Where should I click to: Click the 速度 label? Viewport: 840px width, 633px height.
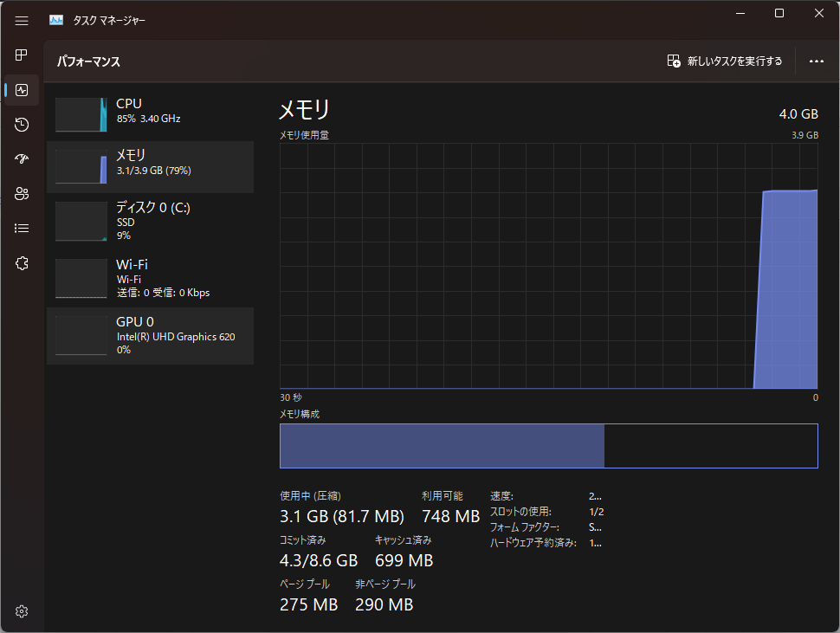click(x=501, y=496)
